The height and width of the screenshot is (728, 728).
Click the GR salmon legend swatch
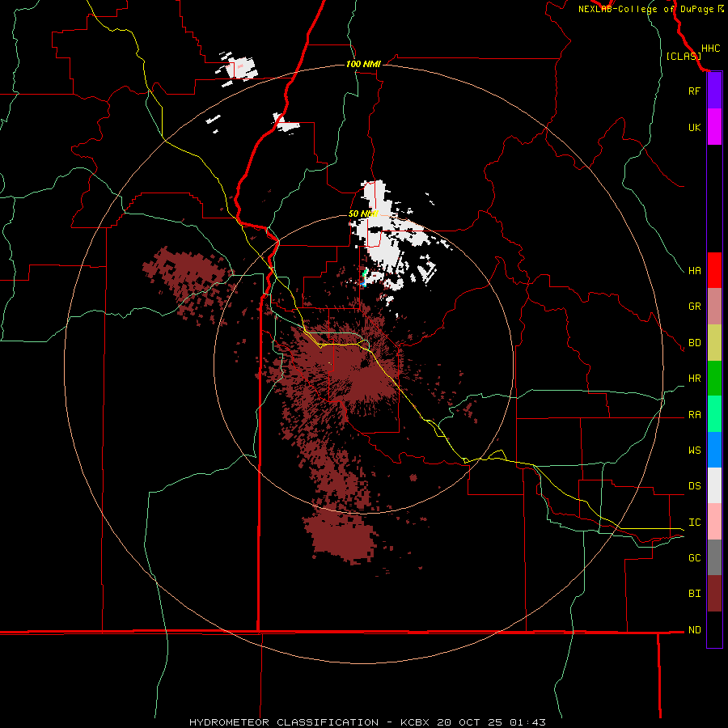(x=714, y=307)
